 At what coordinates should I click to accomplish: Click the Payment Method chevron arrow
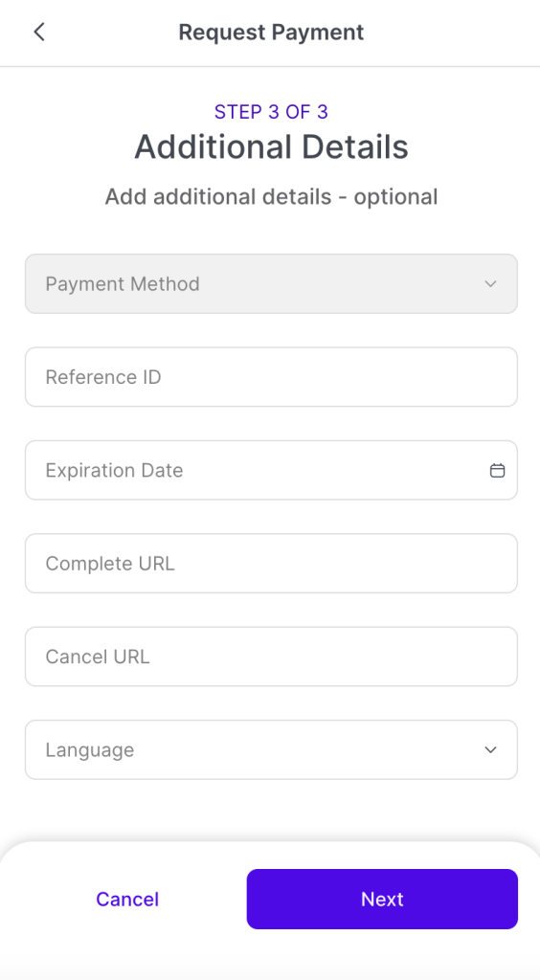click(x=490, y=283)
